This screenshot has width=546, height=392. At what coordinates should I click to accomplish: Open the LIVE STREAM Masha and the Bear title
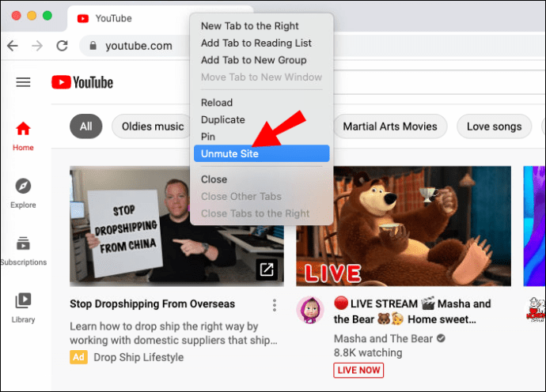tap(412, 311)
